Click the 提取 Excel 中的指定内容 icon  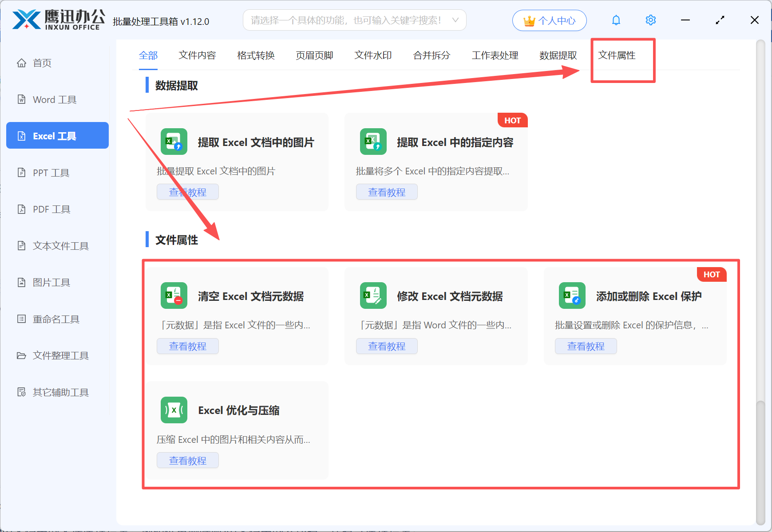373,142
